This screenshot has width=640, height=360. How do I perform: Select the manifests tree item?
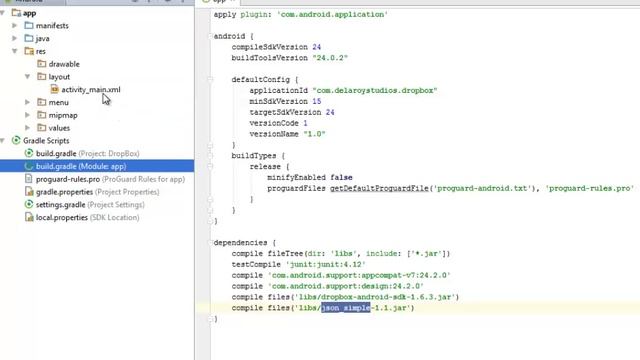tap(52, 26)
